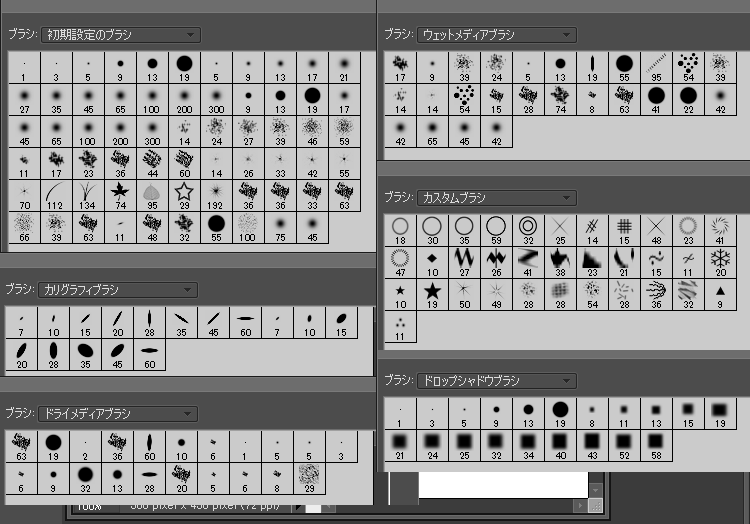Select the dashed ring brush 47 in custom brushes
The width and height of the screenshot is (750, 524).
[400, 263]
